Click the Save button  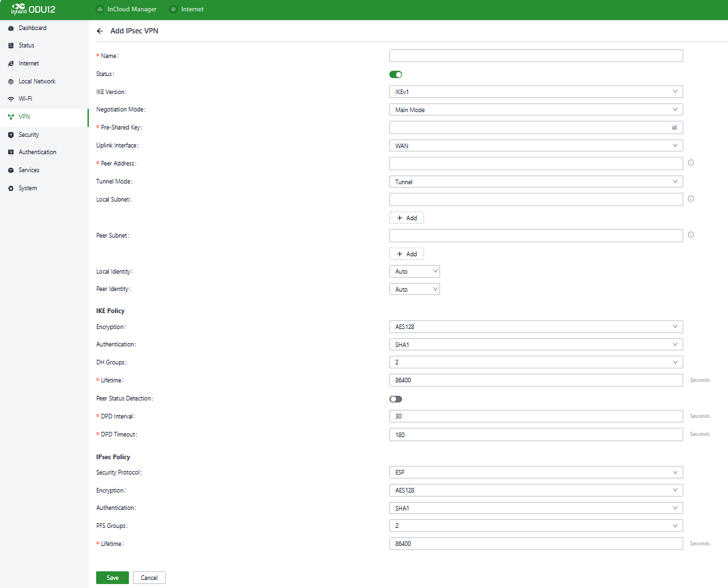(x=112, y=578)
